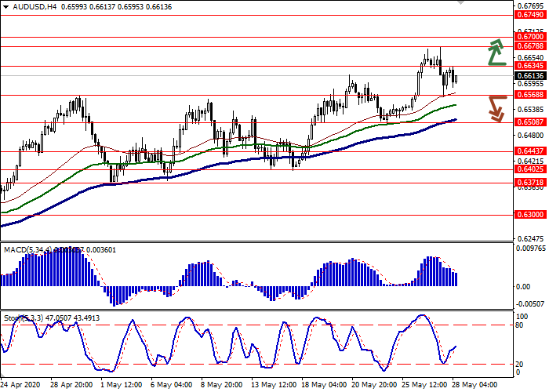Select the 0.66345 price level label
The height and width of the screenshot is (392, 549).
tap(530, 66)
